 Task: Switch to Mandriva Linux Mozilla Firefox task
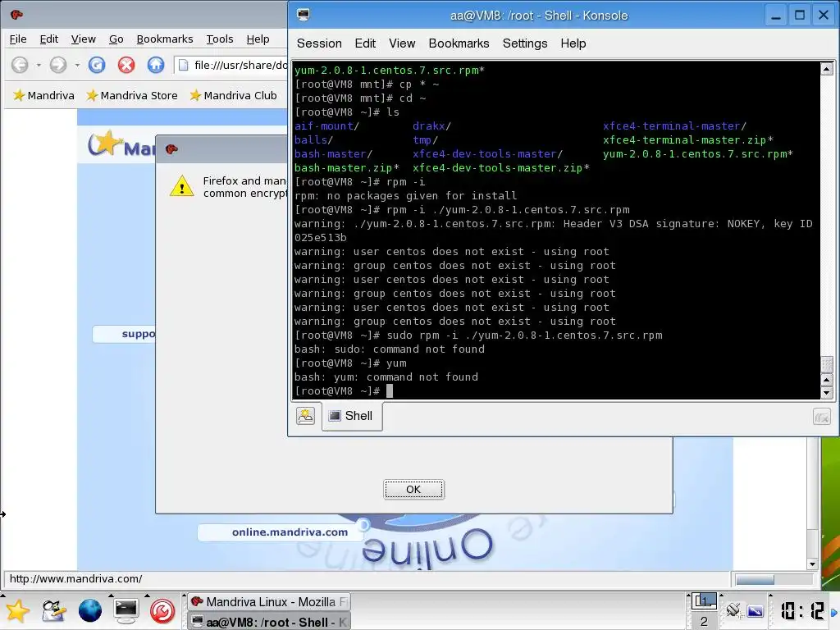269,602
